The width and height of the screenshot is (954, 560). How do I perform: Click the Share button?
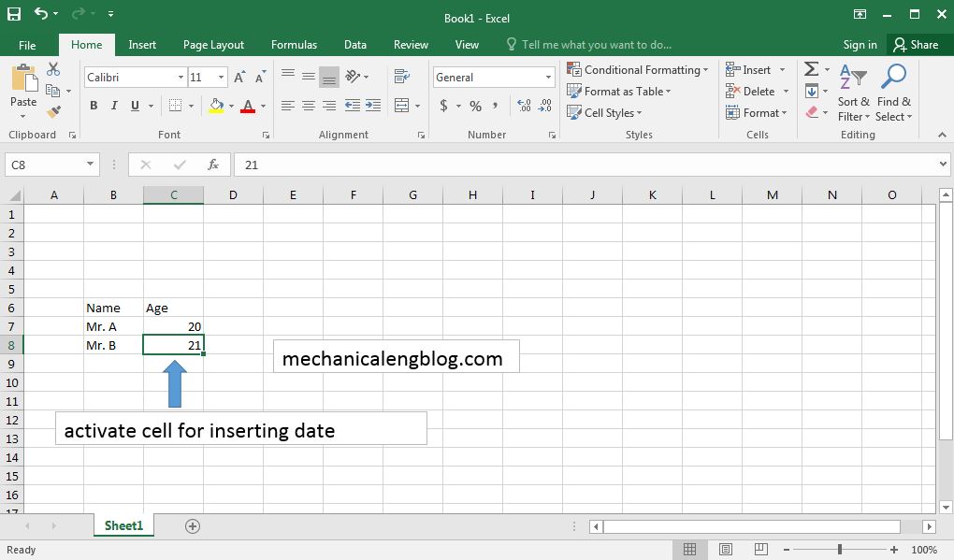916,44
